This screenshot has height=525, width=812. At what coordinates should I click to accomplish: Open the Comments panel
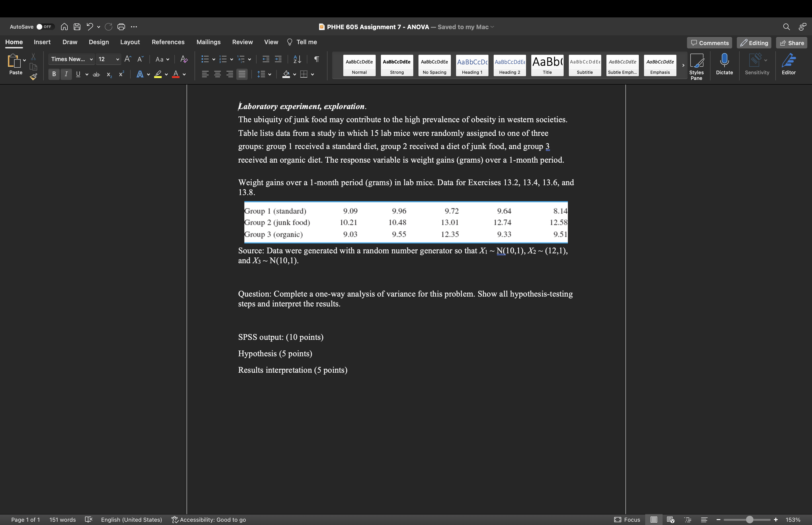click(x=709, y=43)
